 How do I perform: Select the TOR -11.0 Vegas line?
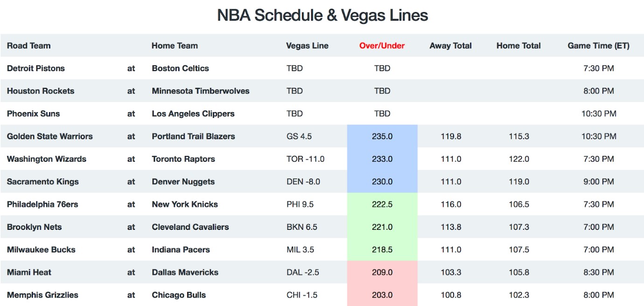[305, 159]
